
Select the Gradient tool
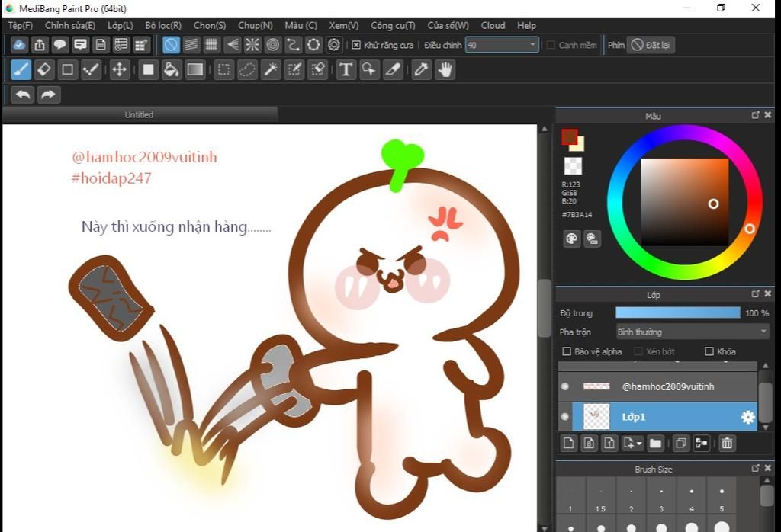coord(194,69)
